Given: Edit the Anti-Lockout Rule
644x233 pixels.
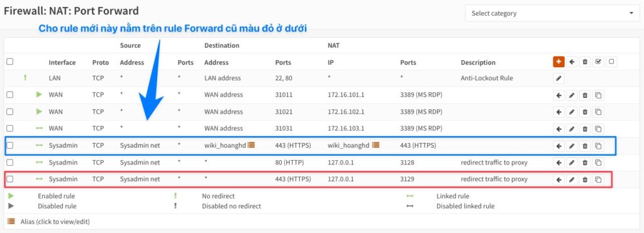Looking at the screenshot, I should [x=558, y=79].
